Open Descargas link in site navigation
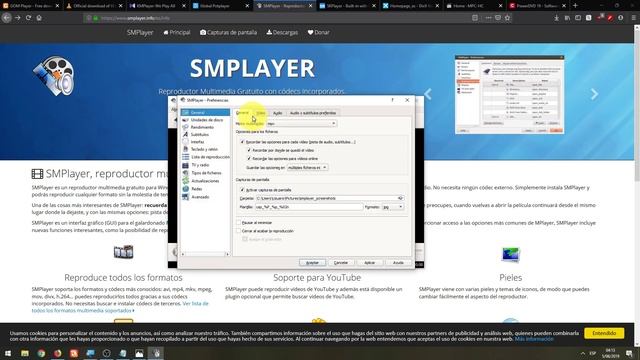 (282, 32)
